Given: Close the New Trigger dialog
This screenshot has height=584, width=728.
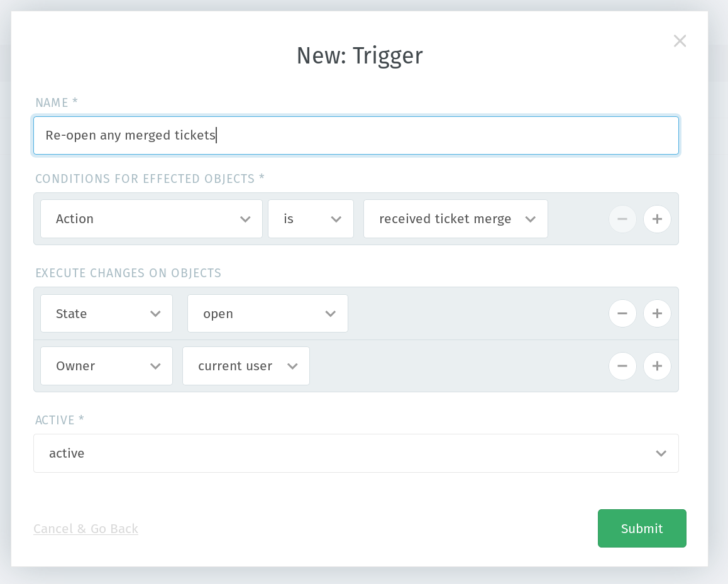Looking at the screenshot, I should click(680, 41).
